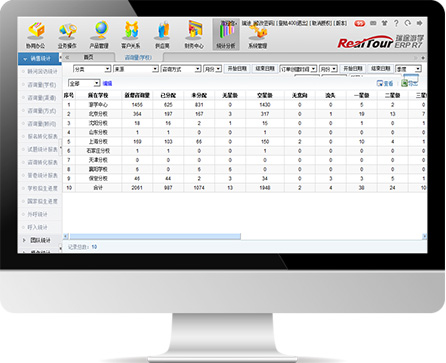Screen dimensions: 446x363
Task: Switch to the 首页 tab
Action: 88,58
